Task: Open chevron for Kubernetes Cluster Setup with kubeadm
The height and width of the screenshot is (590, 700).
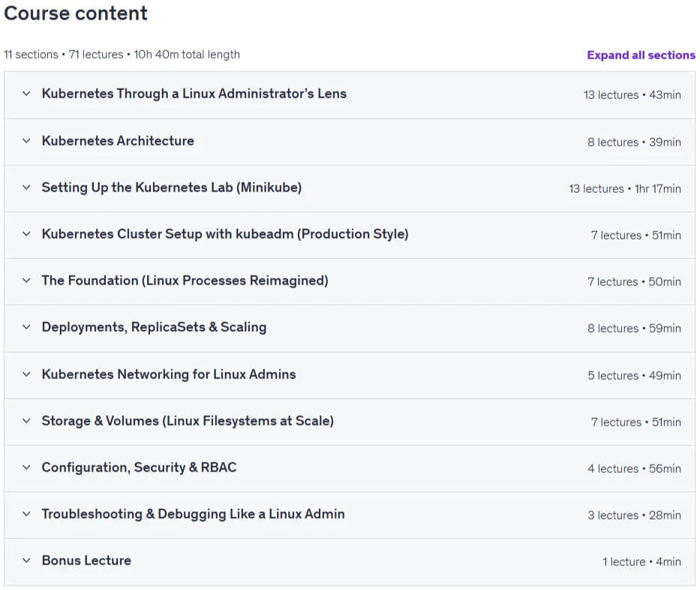Action: pyautogui.click(x=26, y=234)
